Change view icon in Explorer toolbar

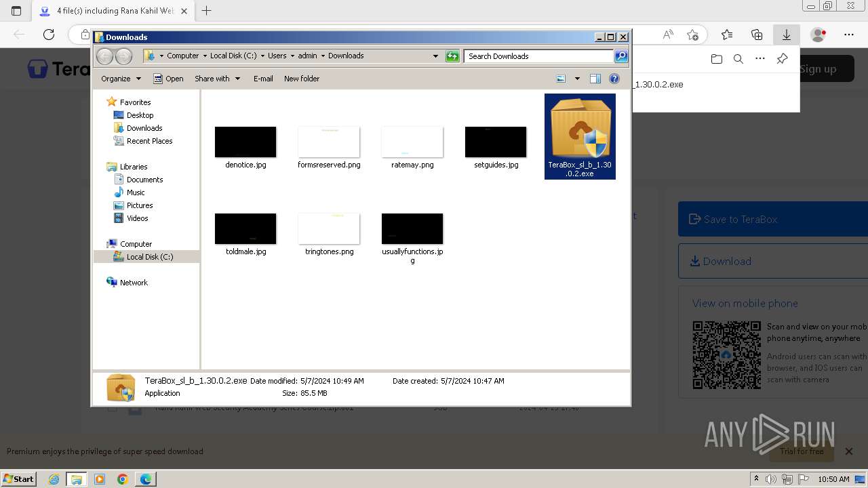tap(561, 79)
